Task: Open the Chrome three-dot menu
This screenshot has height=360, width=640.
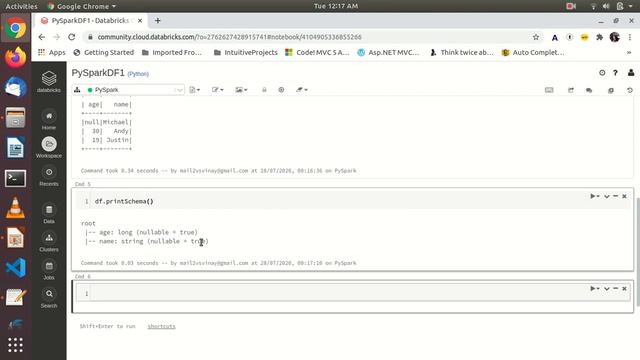Action: point(630,37)
